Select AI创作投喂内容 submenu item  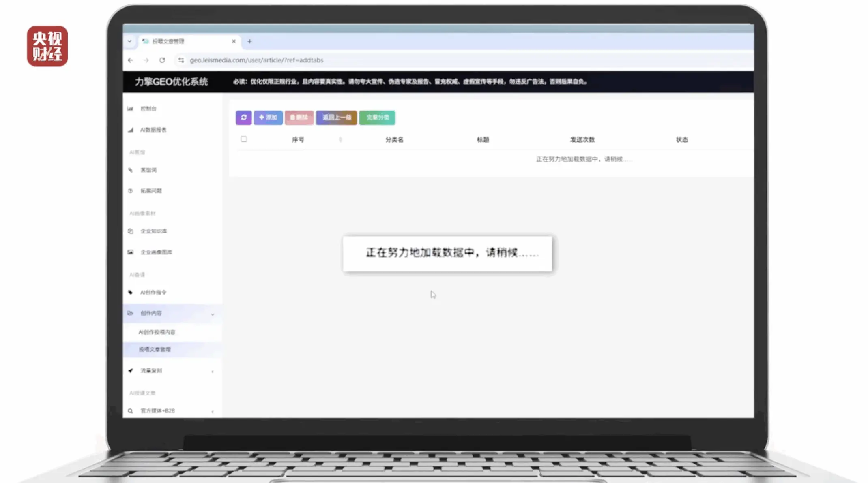point(157,332)
